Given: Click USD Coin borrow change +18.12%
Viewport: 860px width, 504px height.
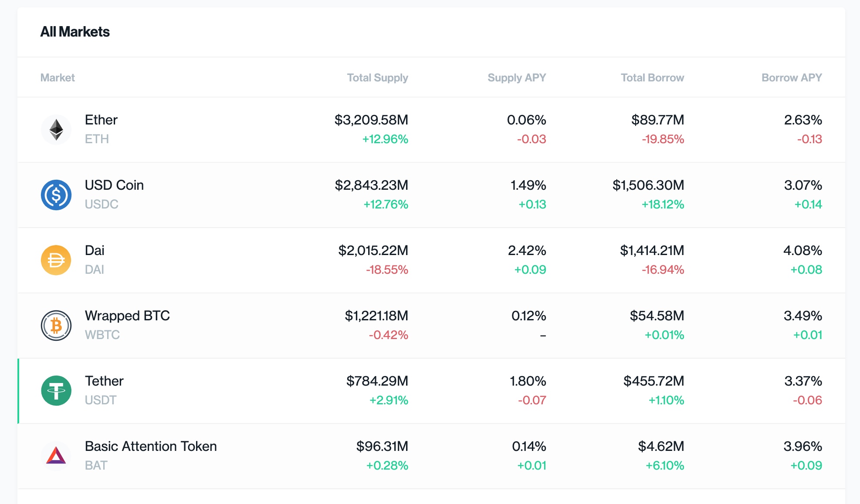Looking at the screenshot, I should click(x=663, y=204).
